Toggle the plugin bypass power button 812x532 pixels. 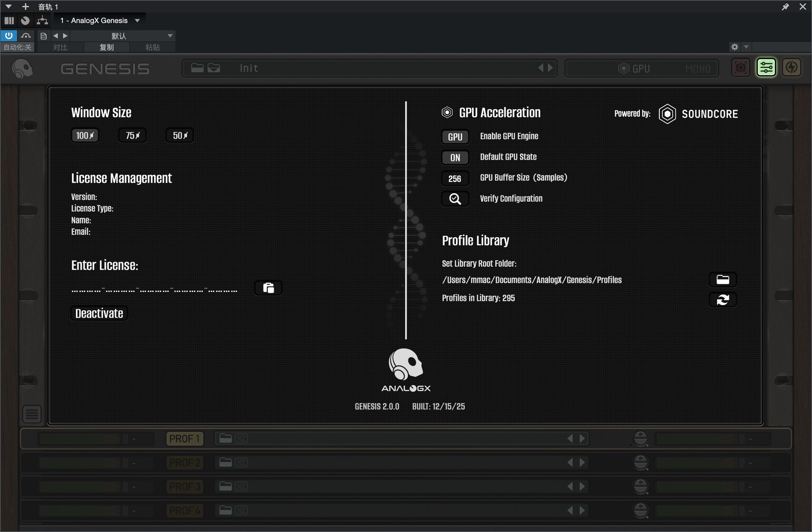(8, 36)
